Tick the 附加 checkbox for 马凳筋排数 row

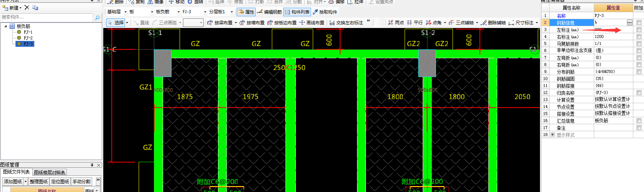tap(639, 44)
